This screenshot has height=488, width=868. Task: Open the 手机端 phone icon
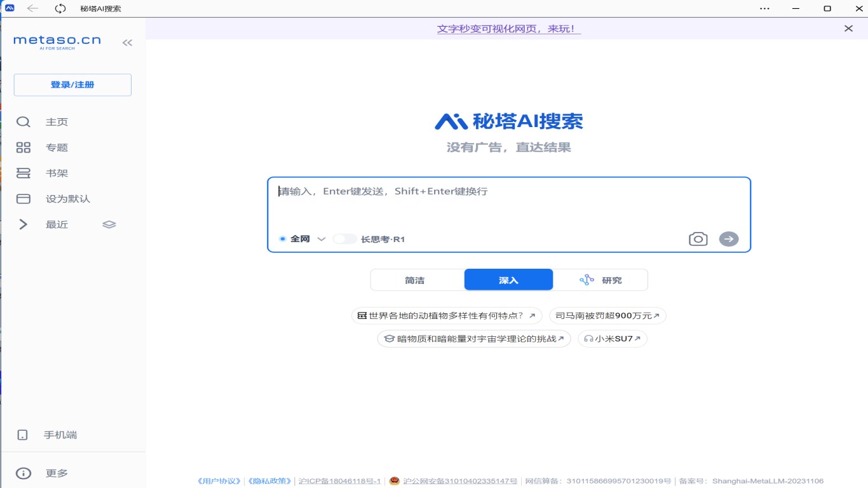[22, 435]
